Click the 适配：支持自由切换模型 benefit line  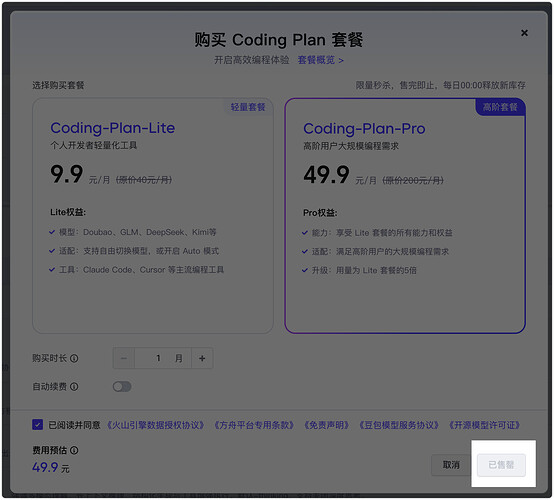(134, 251)
